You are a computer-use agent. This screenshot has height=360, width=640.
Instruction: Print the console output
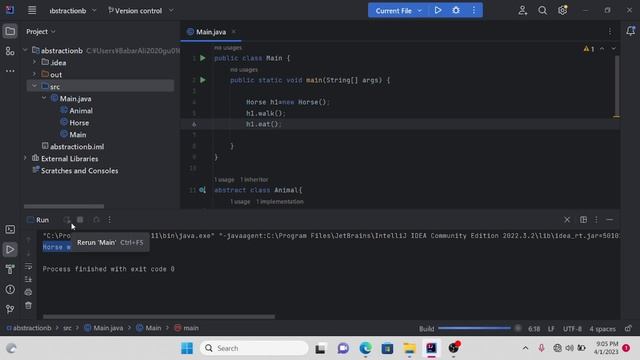click(28, 292)
